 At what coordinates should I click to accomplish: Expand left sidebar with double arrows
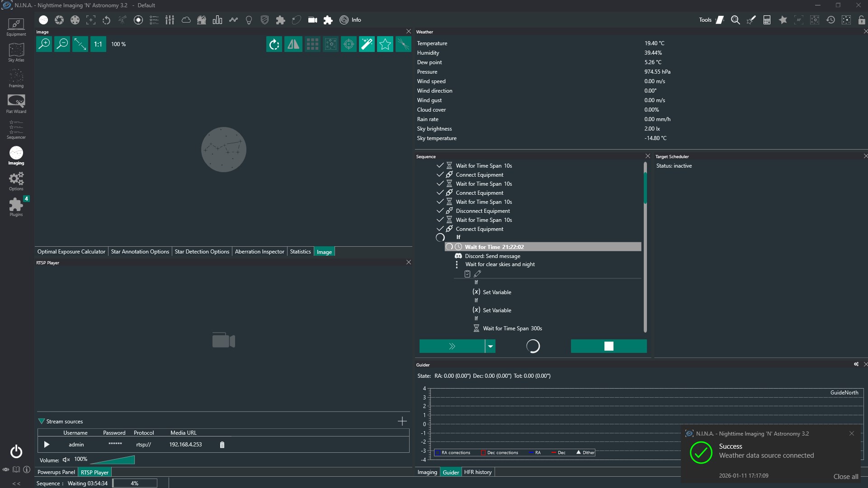[x=16, y=483]
